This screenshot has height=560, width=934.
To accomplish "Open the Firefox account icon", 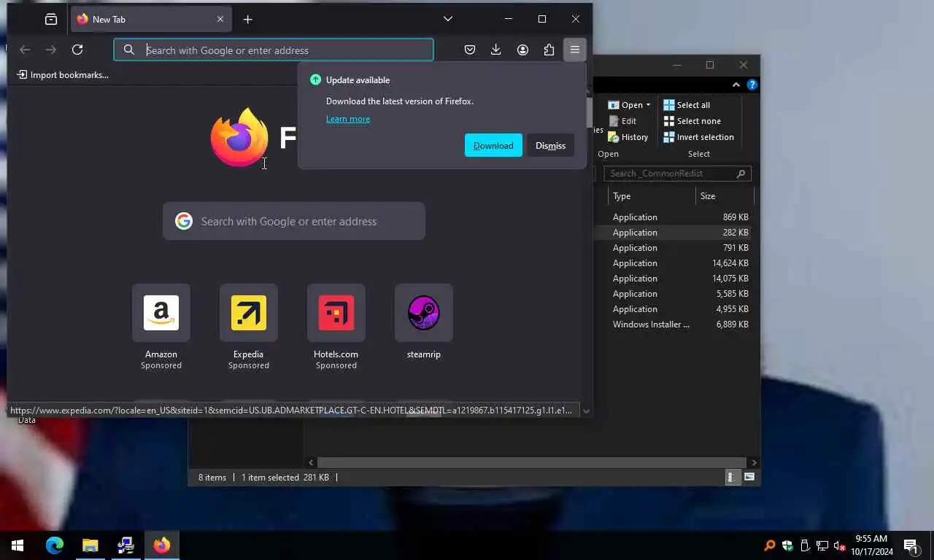I will (522, 50).
